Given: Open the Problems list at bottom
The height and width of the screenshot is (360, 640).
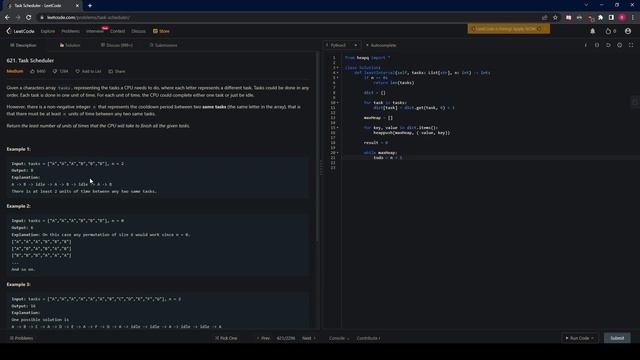Looking at the screenshot, I should coord(21,338).
